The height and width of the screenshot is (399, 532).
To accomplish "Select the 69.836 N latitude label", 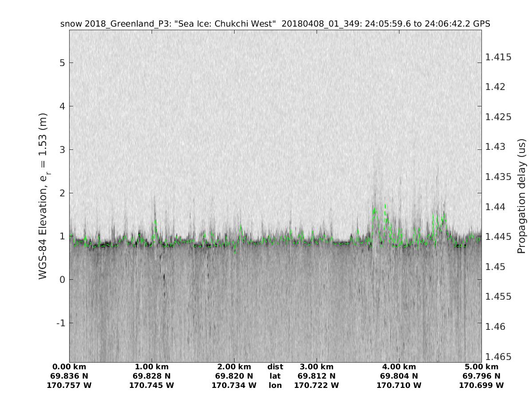I will pos(69,376).
